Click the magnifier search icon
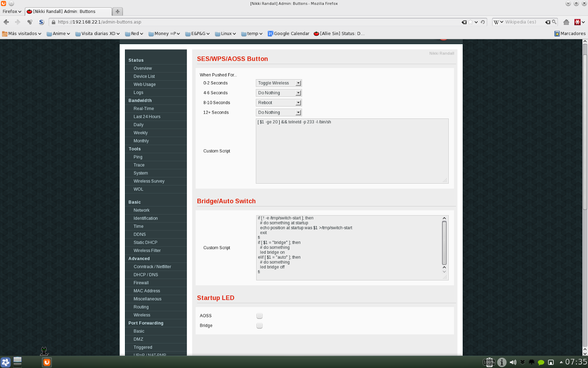Image resolution: width=588 pixels, height=368 pixels. coord(554,22)
